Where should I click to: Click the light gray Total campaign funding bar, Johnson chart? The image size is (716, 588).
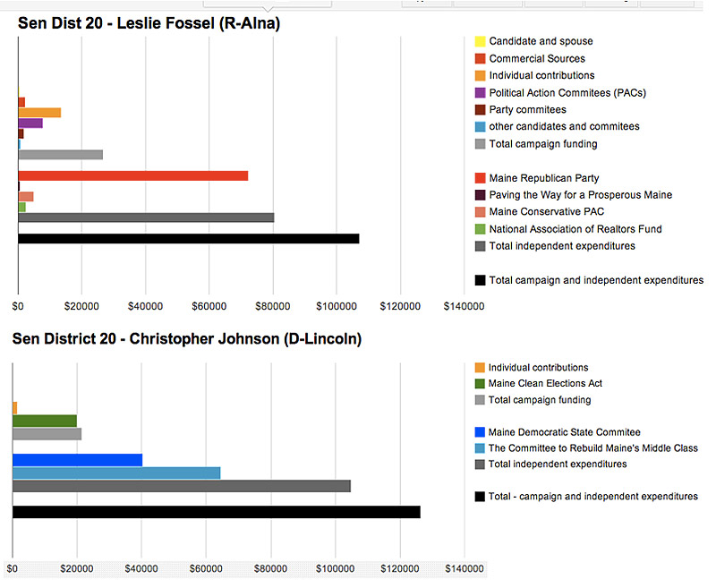point(47,434)
